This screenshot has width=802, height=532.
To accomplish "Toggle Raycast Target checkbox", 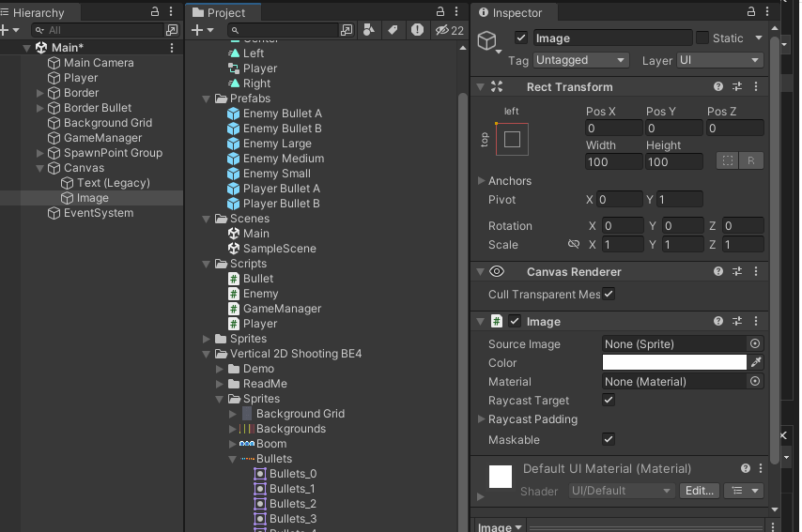I will [609, 400].
